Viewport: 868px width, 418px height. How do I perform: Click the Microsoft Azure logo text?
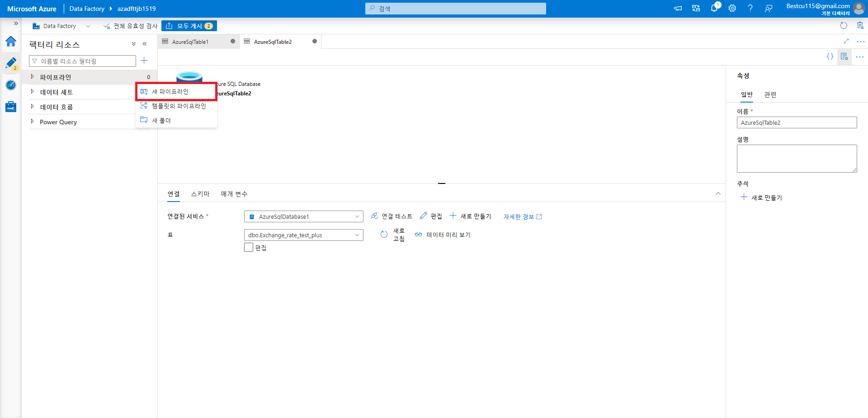(x=32, y=9)
